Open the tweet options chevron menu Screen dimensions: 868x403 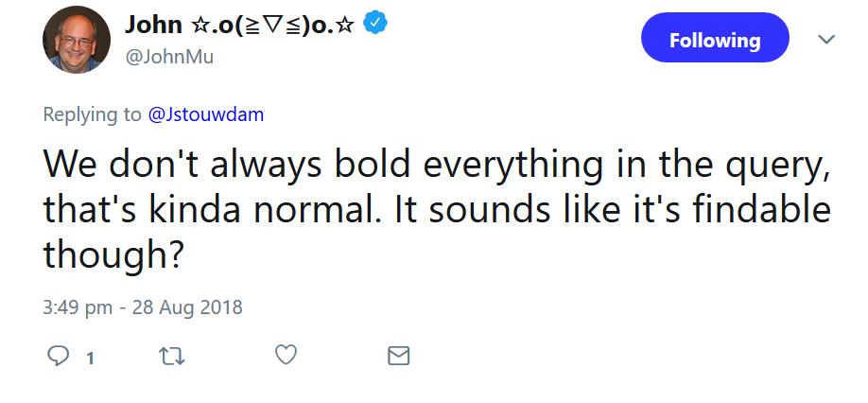[826, 39]
